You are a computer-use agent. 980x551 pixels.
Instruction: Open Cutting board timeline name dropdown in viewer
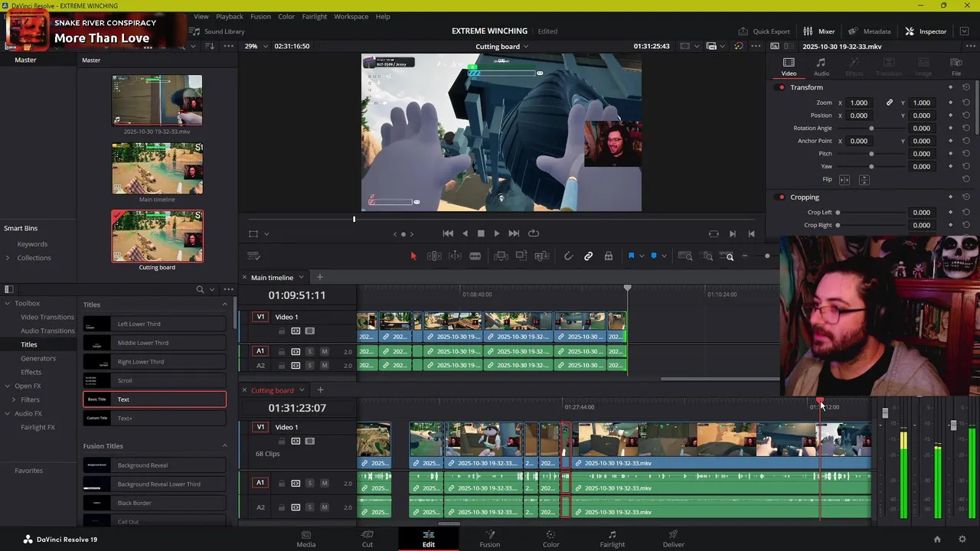[502, 46]
